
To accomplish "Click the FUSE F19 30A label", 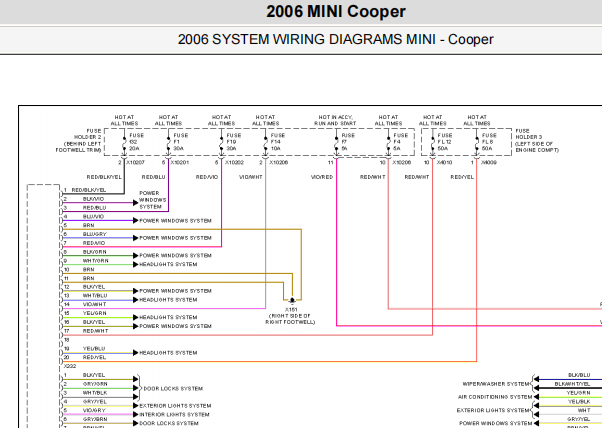I will point(234,142).
